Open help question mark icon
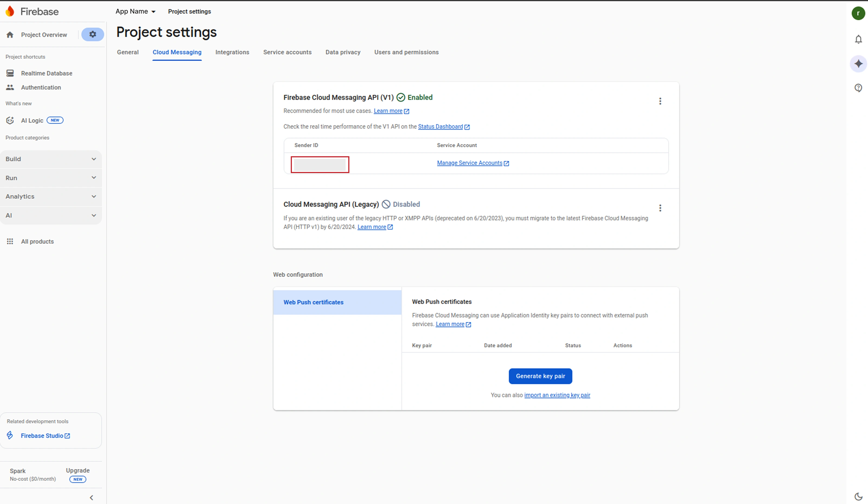The image size is (868, 504). pyautogui.click(x=858, y=88)
